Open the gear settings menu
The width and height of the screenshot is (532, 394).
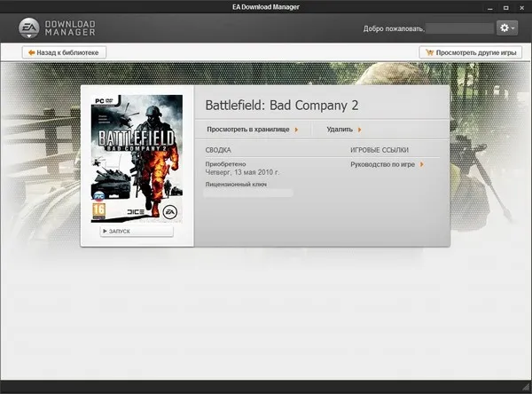click(506, 28)
